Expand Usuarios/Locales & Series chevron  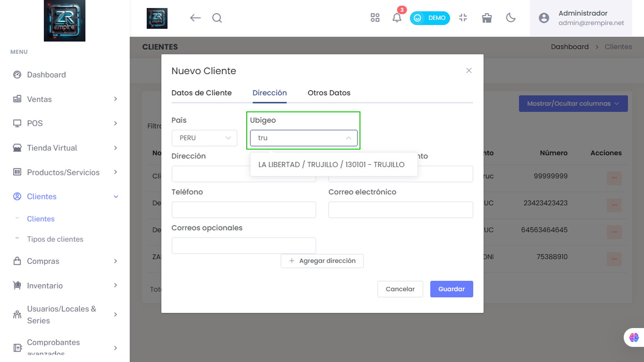pos(116,314)
